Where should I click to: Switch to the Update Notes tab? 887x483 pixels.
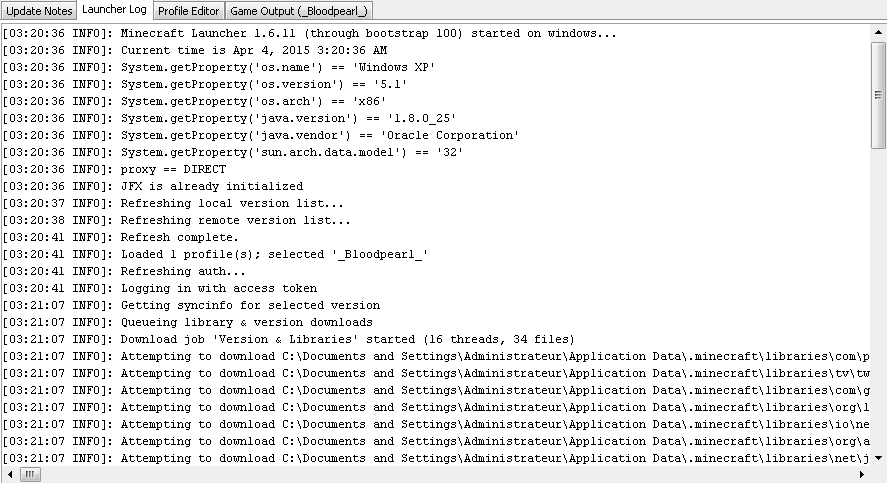[x=39, y=11]
